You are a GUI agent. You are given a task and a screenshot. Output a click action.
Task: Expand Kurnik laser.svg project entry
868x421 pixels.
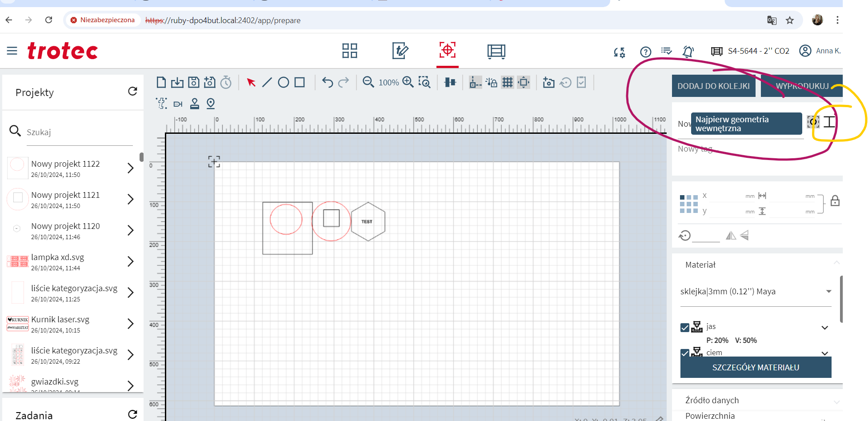[x=130, y=324]
